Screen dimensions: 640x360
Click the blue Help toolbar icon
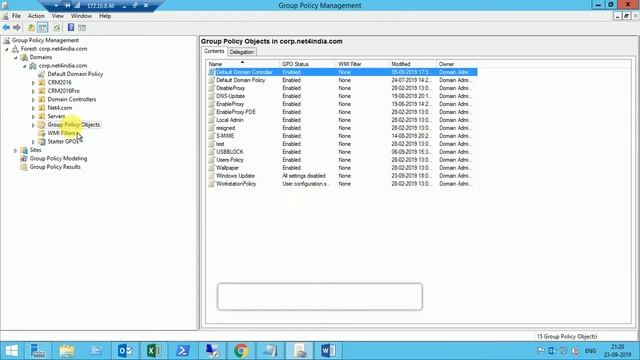point(71,27)
